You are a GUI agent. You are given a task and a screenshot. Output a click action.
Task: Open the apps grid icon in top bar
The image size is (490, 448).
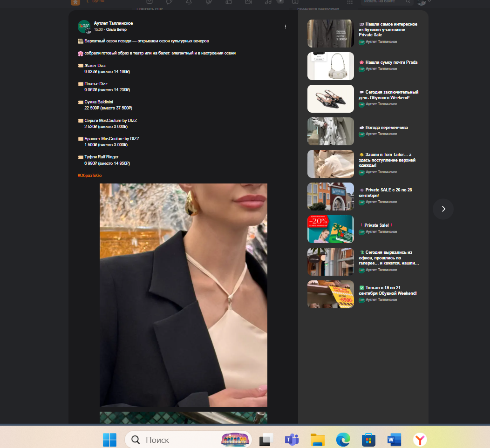click(350, 2)
